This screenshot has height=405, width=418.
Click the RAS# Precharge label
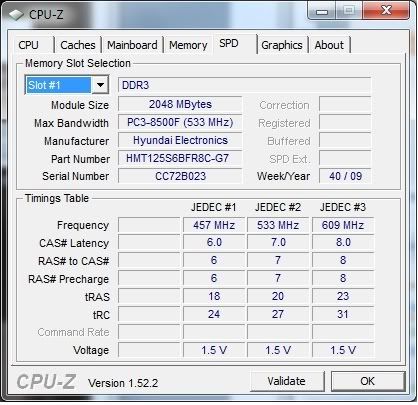tap(69, 279)
